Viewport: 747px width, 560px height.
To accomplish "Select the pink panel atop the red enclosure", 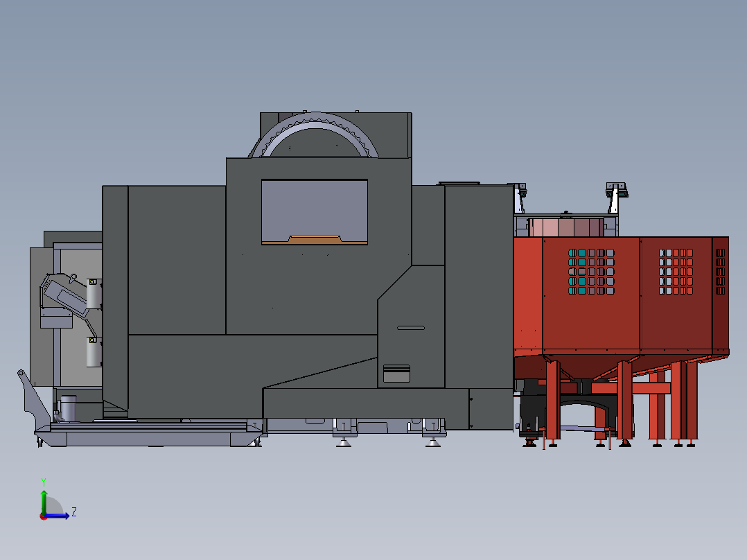I will click(x=565, y=227).
